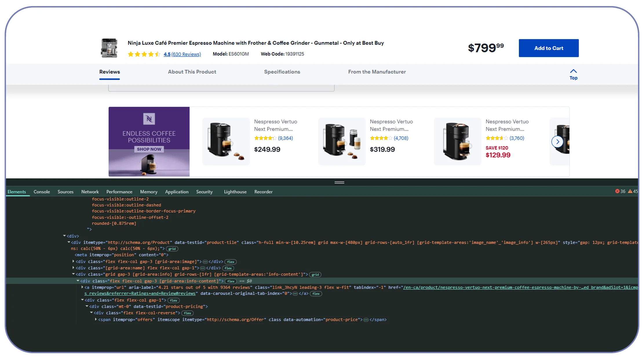
Task: Expand the grid-area:name div node
Action: [x=73, y=268]
